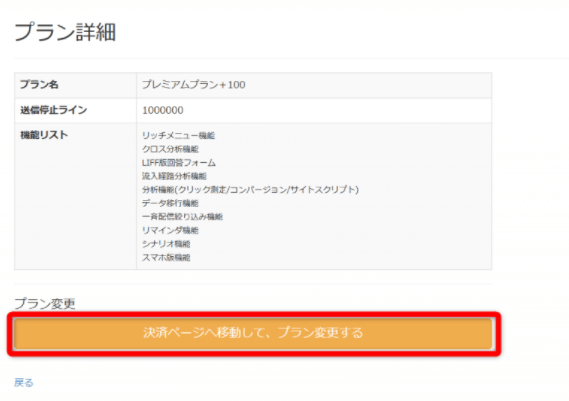569x401 pixels.
Task: Select クロス分析機能 in feature list
Action: [170, 149]
